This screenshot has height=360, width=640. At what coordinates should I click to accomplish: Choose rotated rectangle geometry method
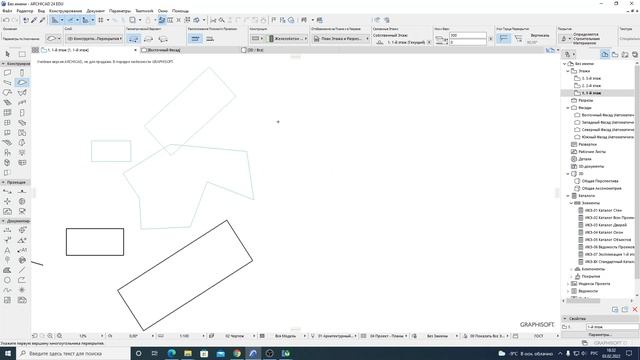[163, 39]
